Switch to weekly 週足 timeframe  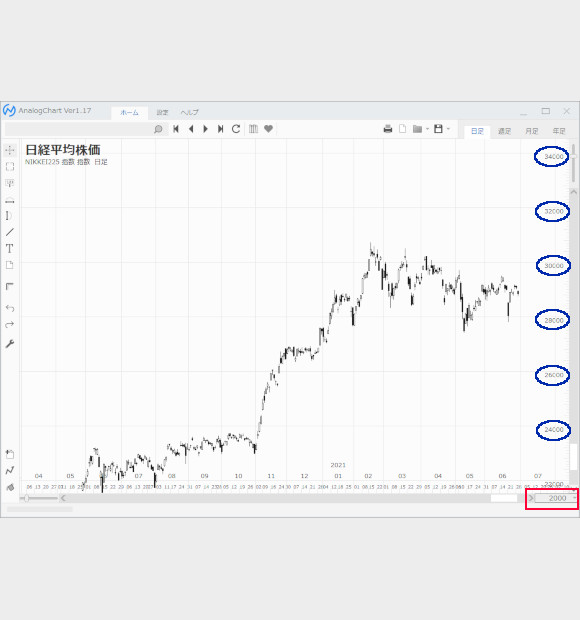504,131
